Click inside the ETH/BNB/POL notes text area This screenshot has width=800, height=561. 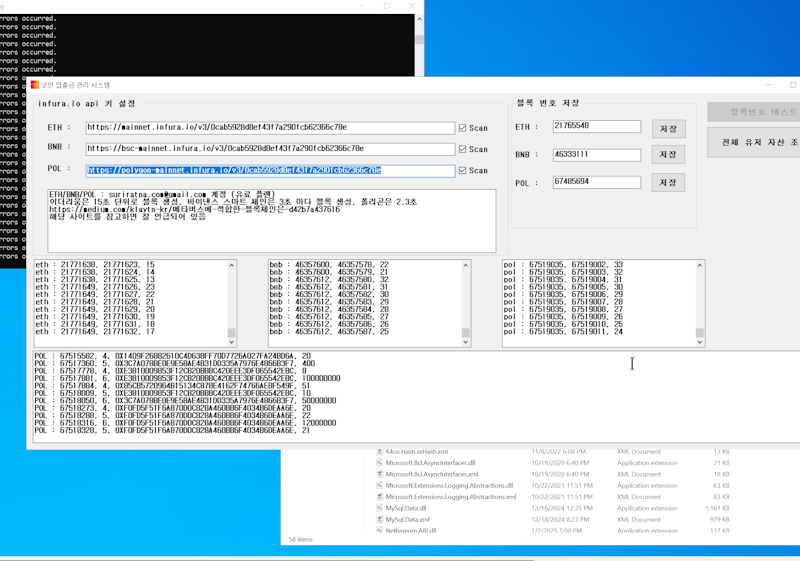(270, 225)
